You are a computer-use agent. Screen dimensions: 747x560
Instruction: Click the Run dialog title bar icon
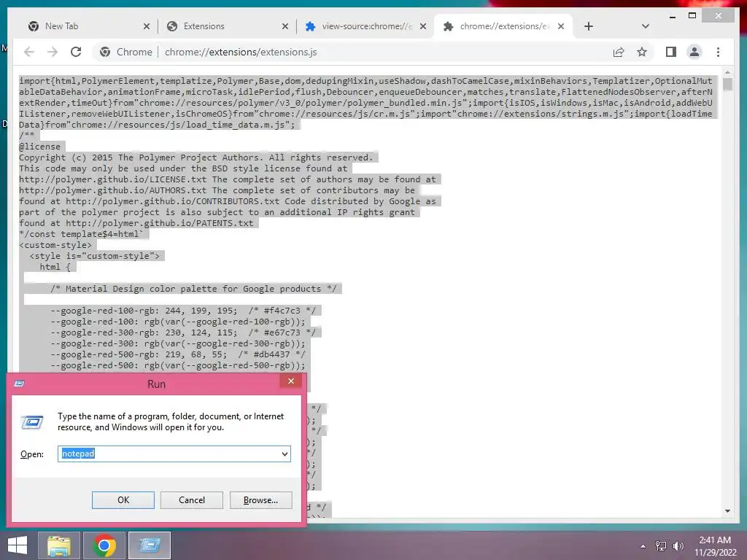coord(19,384)
